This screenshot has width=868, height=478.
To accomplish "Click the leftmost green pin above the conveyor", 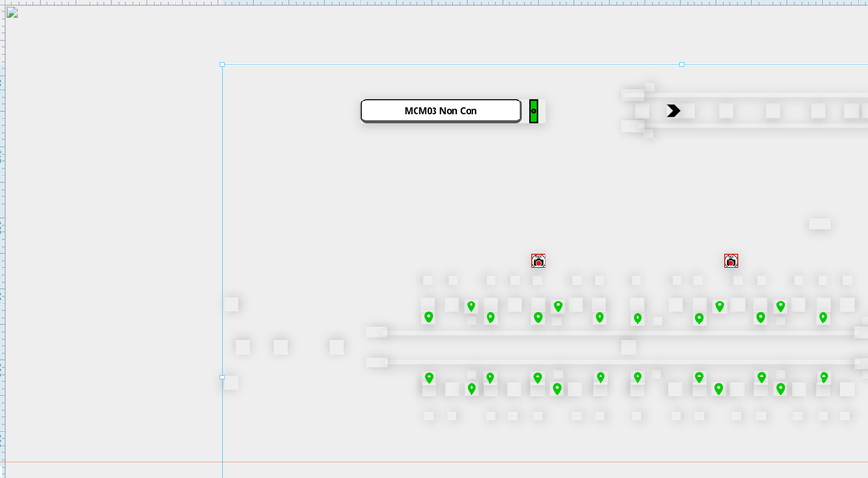I will [429, 317].
